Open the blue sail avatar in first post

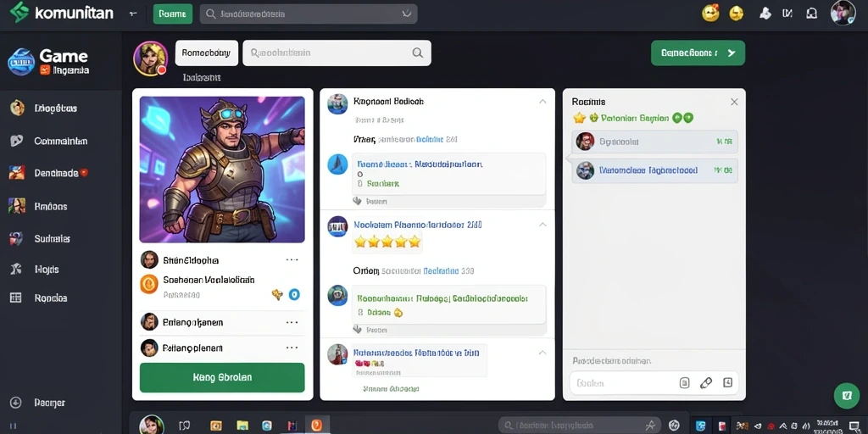point(337,164)
